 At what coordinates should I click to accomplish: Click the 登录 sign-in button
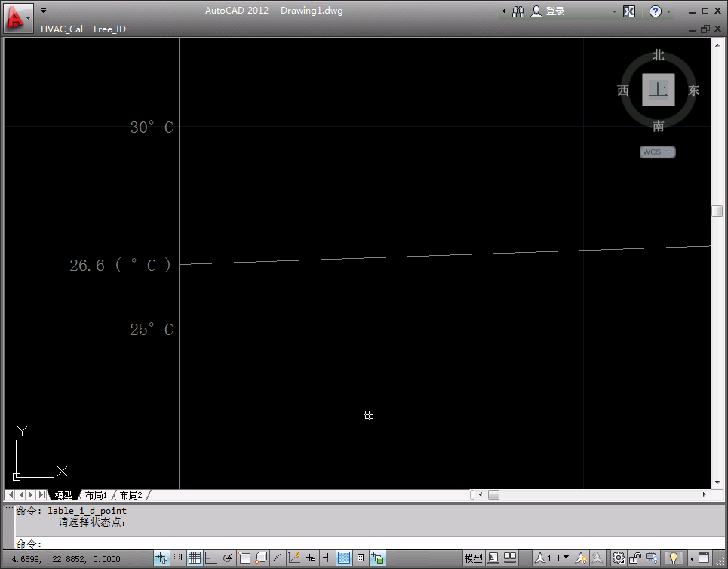(548, 11)
